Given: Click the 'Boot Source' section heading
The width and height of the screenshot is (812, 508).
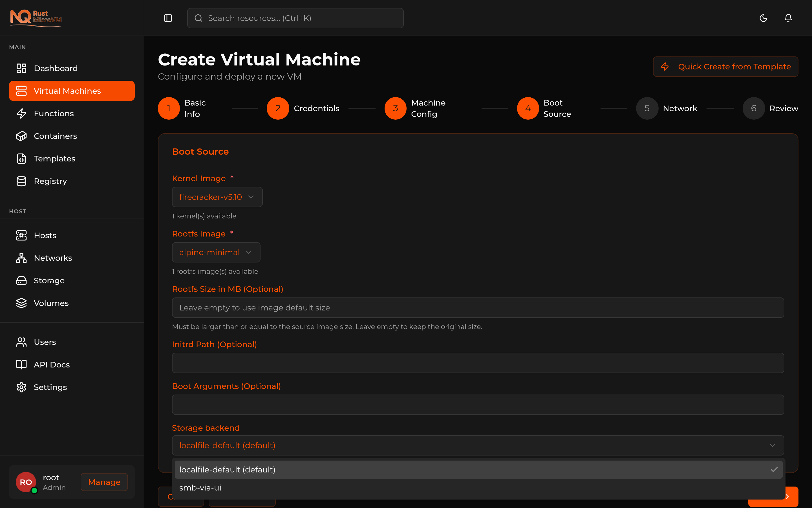Looking at the screenshot, I should click(200, 152).
